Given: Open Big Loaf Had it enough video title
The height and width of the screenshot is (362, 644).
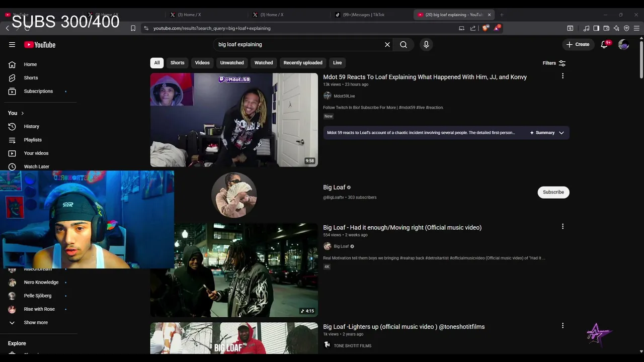Looking at the screenshot, I should tap(402, 227).
